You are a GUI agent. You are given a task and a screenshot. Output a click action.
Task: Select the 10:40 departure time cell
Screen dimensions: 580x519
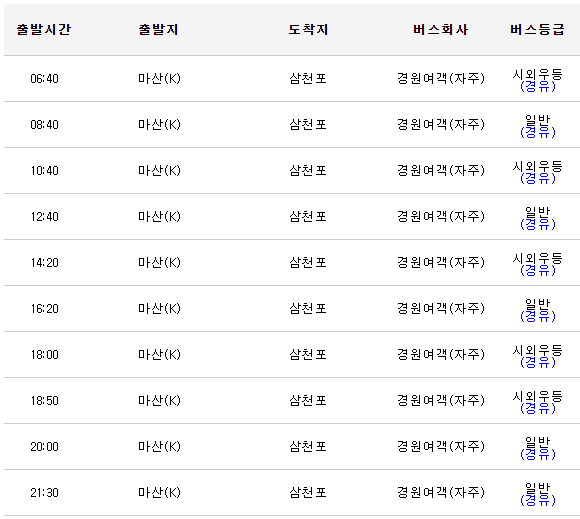(44, 171)
